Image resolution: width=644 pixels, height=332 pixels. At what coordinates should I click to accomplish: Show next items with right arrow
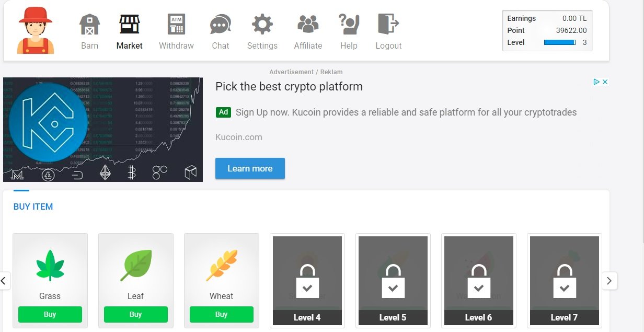click(609, 281)
